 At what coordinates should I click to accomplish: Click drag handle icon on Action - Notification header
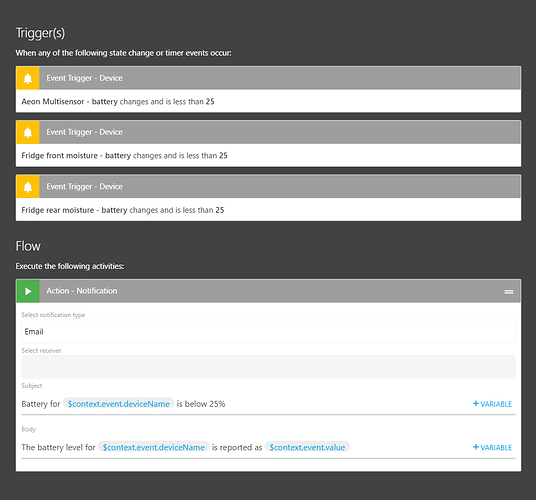(509, 292)
